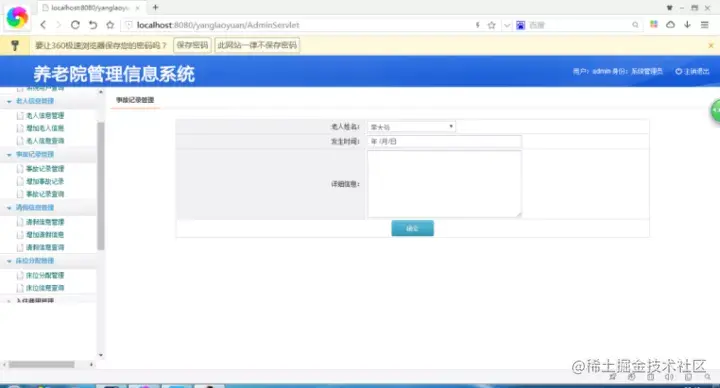
Task: Click the 养老院管理信息系统 title
Action: [114, 73]
